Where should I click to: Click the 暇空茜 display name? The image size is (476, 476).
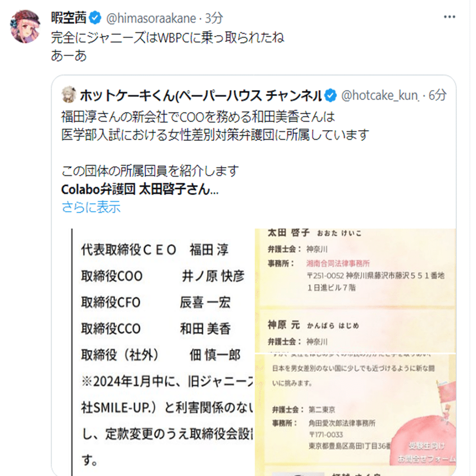[68, 18]
